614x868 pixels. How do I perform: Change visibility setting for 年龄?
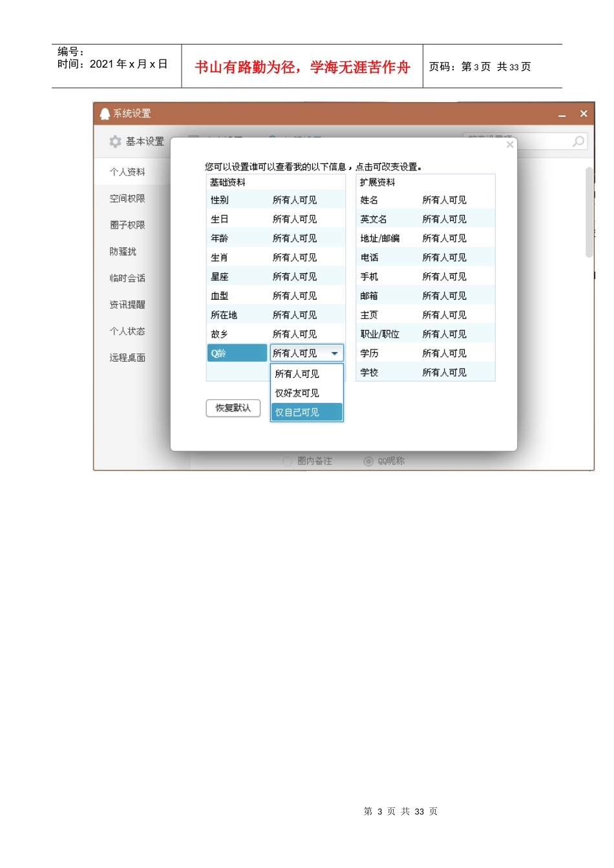(295, 238)
